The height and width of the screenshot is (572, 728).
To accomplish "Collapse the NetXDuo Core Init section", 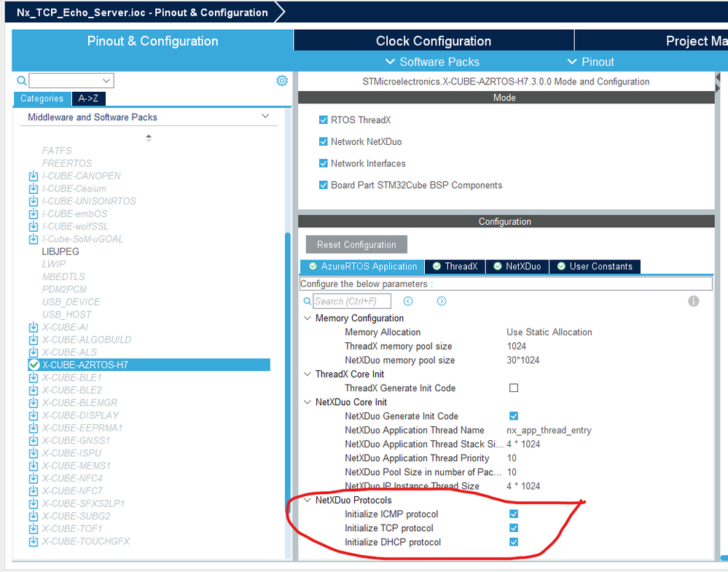I will click(x=308, y=402).
